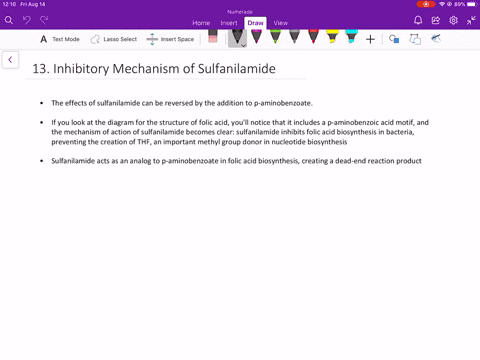Viewport: 480px width, 360px height.
Task: Click the folic acid diagram paragraph
Action: point(240,132)
